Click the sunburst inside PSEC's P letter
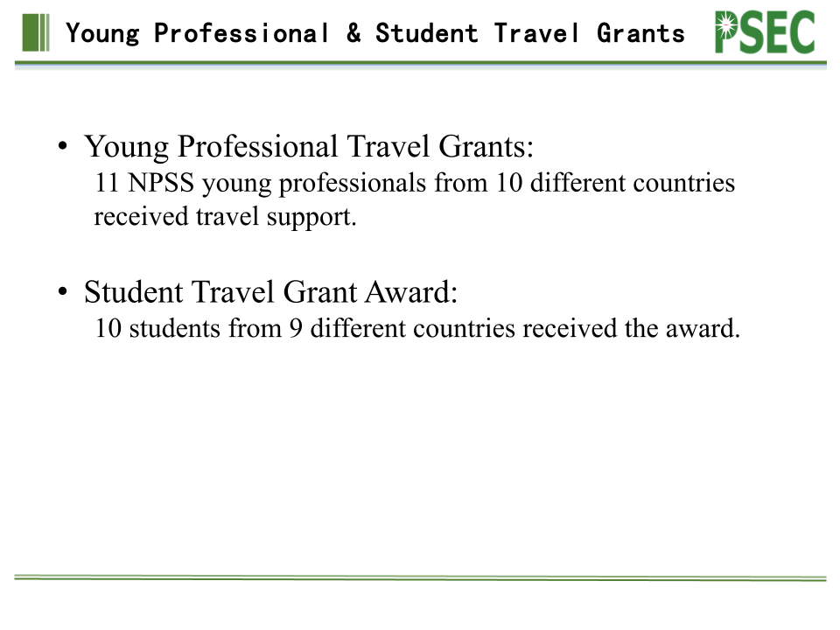Screen dimensions: 840x630 [x=725, y=24]
